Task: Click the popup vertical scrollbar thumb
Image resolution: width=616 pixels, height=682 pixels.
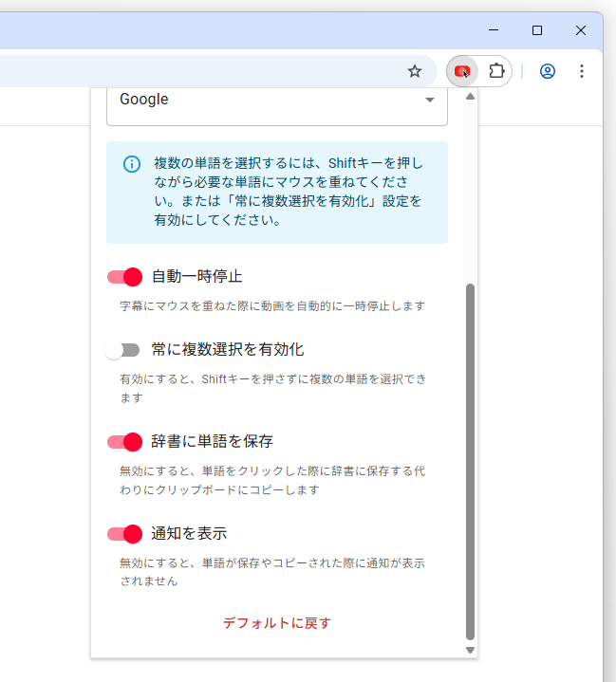Action: (470, 462)
